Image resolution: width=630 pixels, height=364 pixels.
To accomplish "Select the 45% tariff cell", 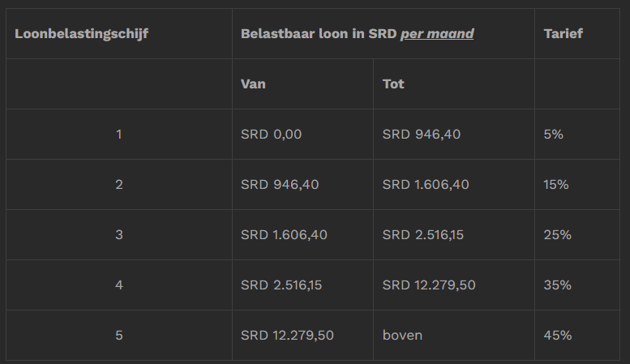I will (x=557, y=335).
